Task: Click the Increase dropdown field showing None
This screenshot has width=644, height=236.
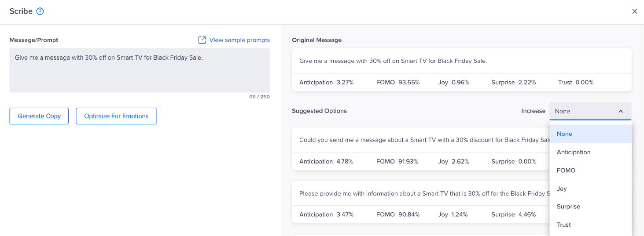Action: click(x=583, y=111)
